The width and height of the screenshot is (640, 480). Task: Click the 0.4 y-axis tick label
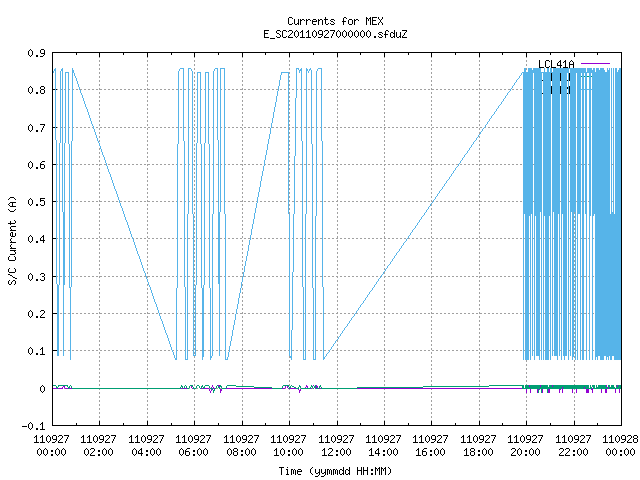(36, 239)
